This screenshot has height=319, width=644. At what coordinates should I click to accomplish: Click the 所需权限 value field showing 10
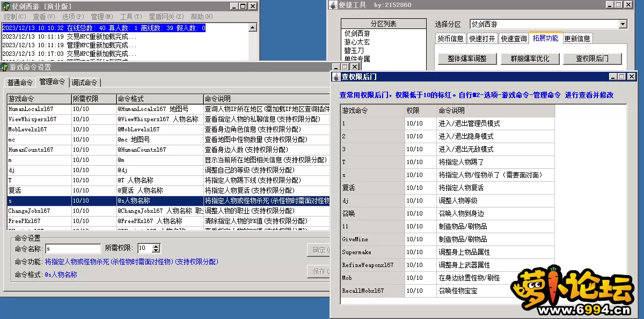coord(144,248)
